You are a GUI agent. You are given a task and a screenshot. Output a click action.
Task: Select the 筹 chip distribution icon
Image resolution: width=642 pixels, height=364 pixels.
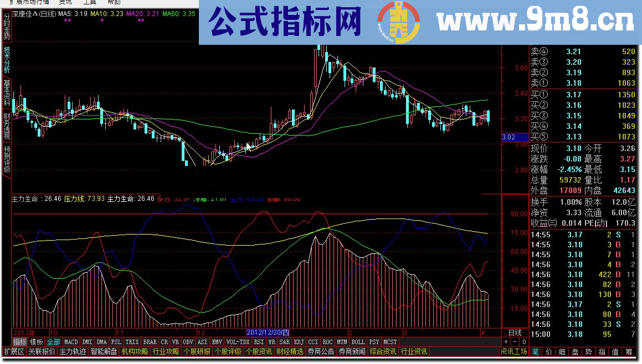point(629,351)
